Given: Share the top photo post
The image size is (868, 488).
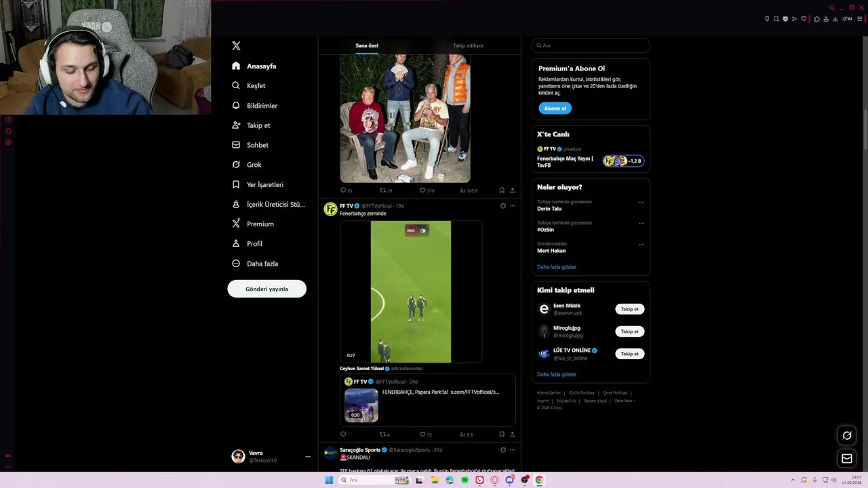Looking at the screenshot, I should tap(512, 190).
